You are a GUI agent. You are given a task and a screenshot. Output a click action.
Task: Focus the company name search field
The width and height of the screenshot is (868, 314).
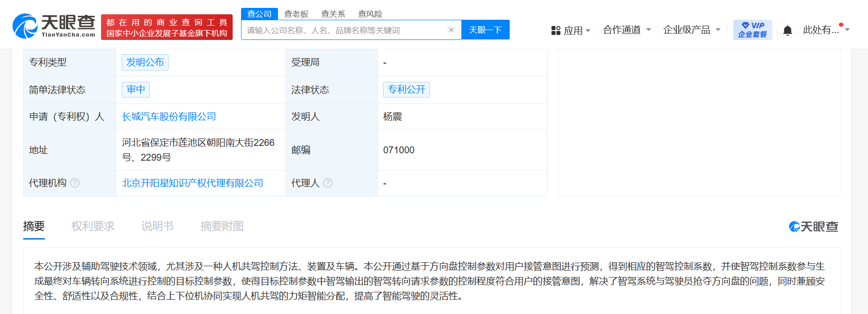click(x=345, y=30)
